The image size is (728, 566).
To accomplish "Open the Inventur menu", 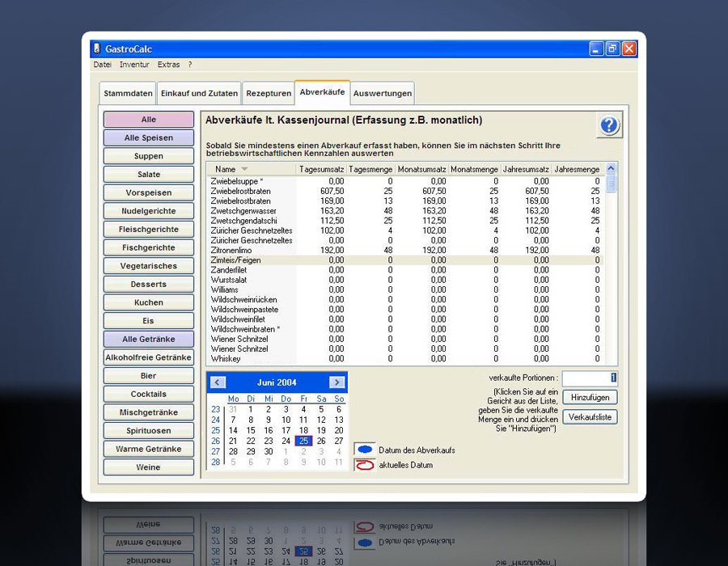I will click(x=134, y=65).
